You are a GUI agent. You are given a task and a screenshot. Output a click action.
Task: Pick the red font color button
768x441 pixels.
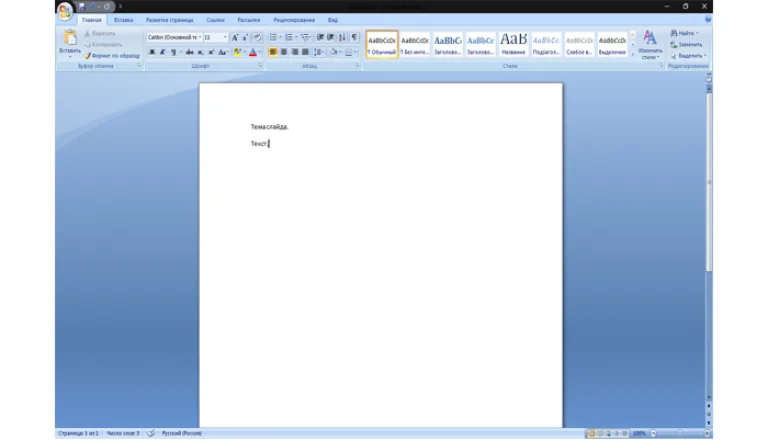pyautogui.click(x=253, y=52)
